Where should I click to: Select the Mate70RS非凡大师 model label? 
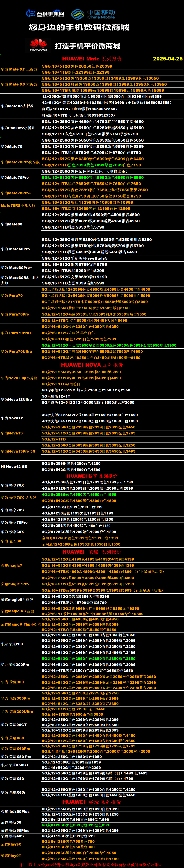coord(18,206)
